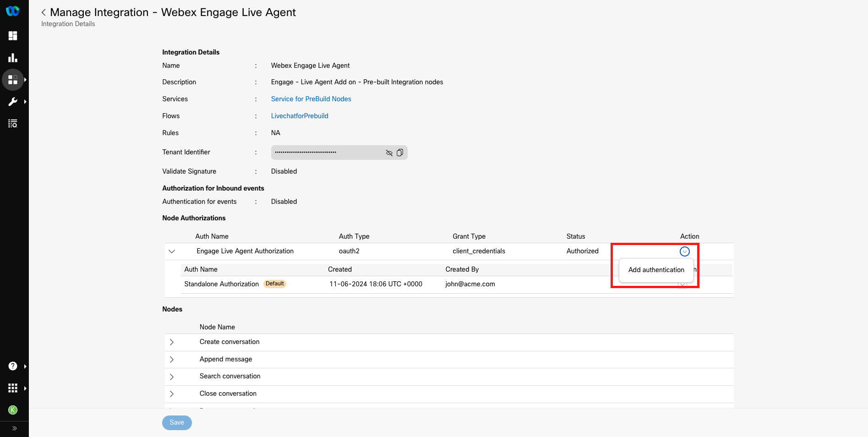Expand the Create conversation node
Viewport: 868px width, 437px height.
click(172, 342)
